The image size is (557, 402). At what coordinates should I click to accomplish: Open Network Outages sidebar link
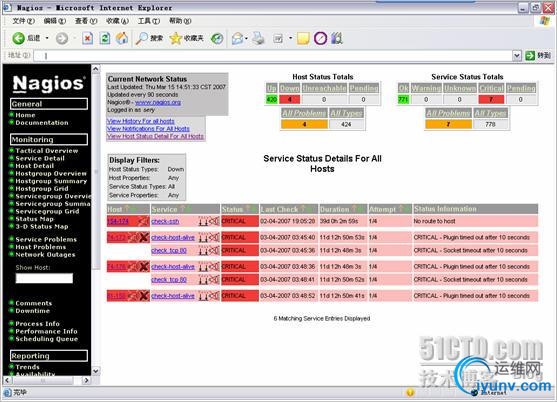[45, 255]
